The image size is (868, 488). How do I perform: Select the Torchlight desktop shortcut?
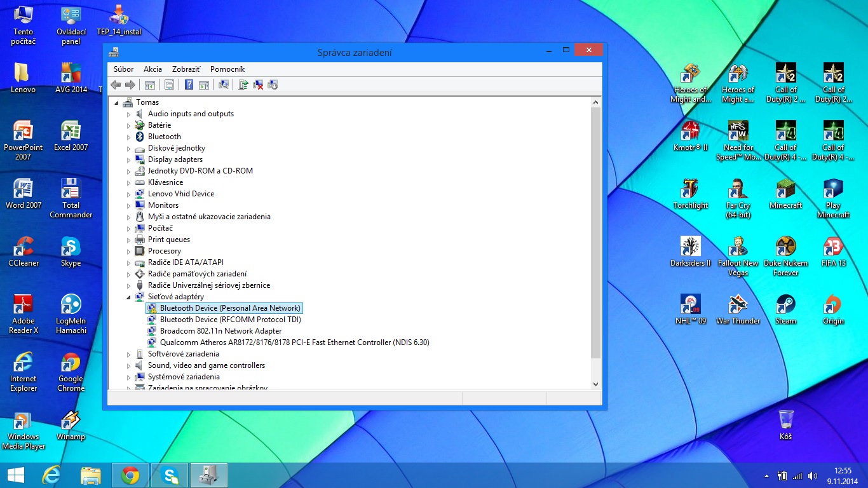point(691,194)
